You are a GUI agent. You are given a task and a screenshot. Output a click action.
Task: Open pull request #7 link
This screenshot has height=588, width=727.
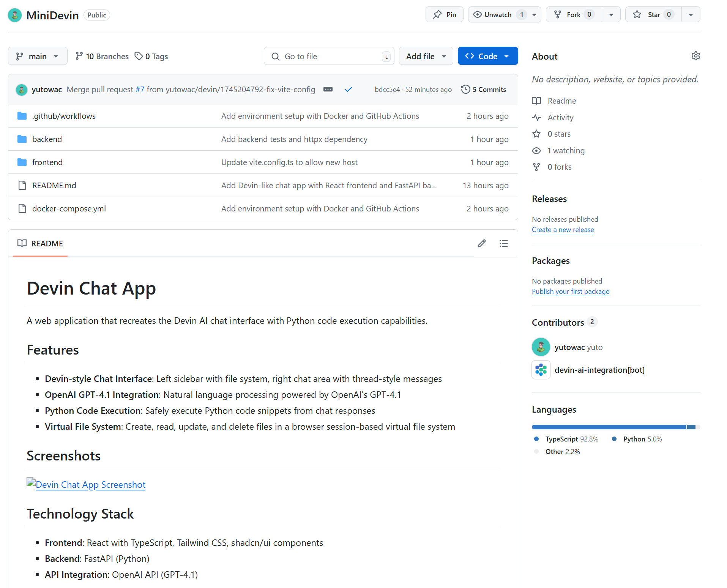click(140, 90)
